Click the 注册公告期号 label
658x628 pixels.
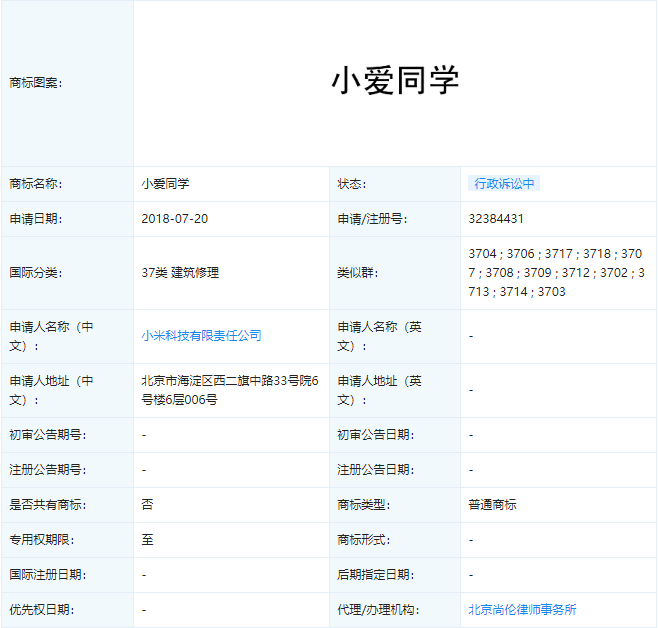click(48, 470)
